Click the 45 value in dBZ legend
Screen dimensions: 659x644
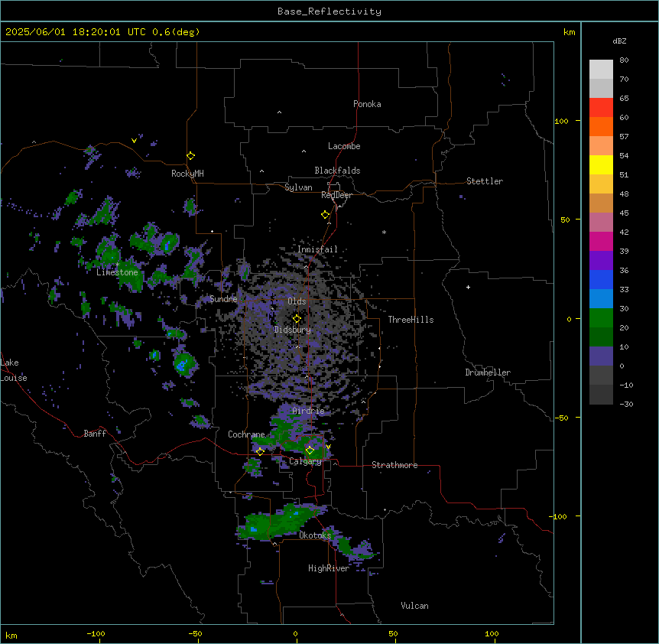click(x=624, y=213)
